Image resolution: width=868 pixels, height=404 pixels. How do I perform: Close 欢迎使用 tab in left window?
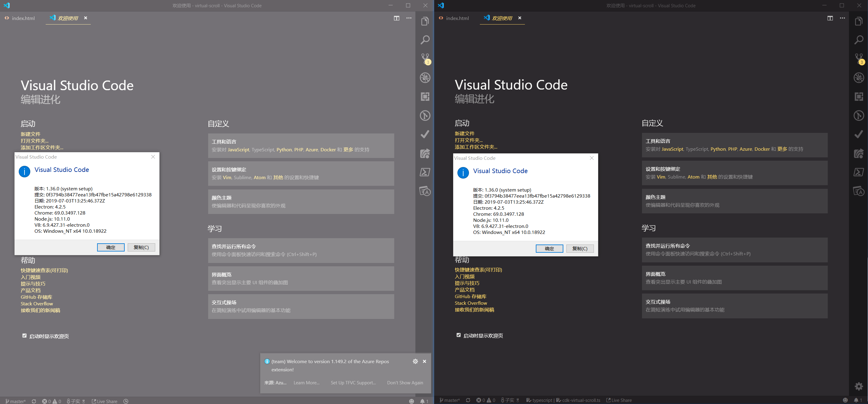point(86,18)
